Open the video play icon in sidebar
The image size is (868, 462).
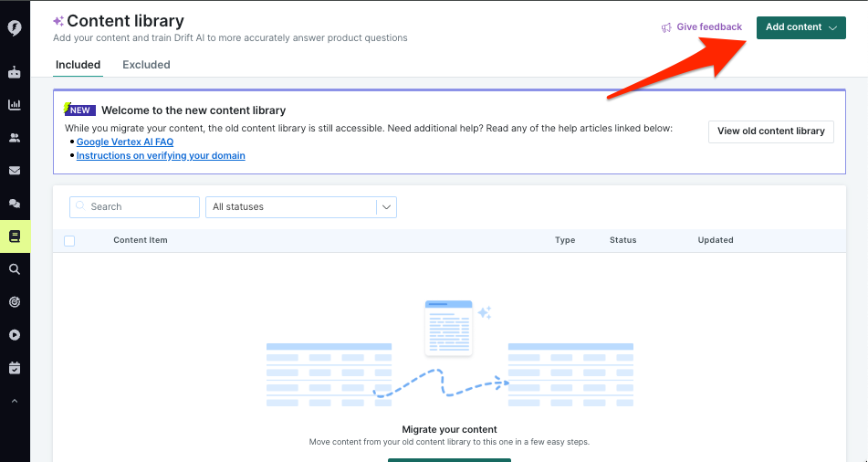[x=15, y=334]
